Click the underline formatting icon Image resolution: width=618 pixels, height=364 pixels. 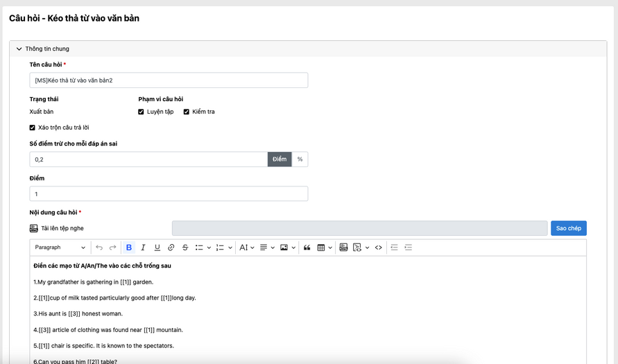(157, 248)
